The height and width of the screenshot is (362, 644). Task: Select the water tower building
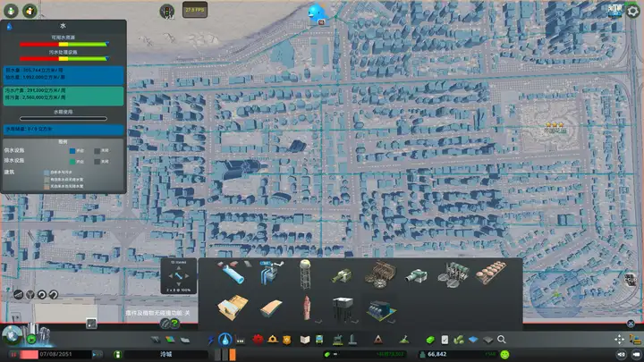[305, 274]
